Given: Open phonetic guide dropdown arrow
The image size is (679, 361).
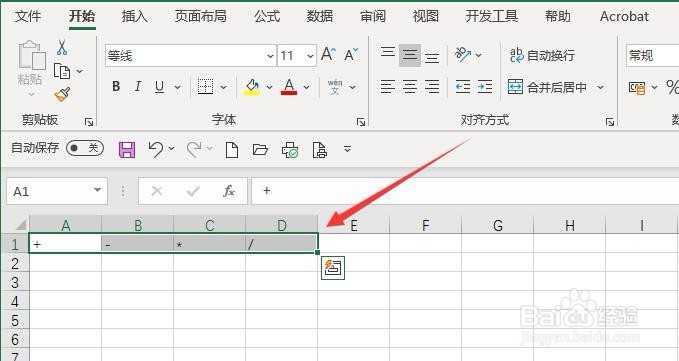Looking at the screenshot, I should point(352,87).
